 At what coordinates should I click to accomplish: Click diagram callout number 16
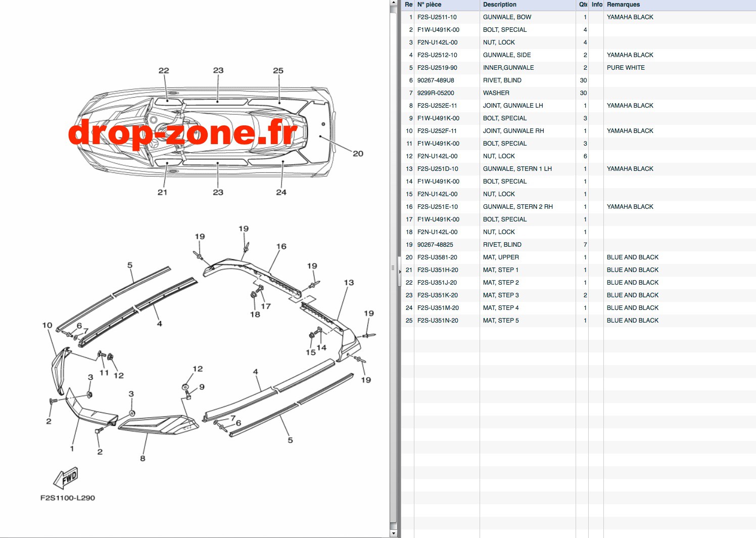(281, 246)
